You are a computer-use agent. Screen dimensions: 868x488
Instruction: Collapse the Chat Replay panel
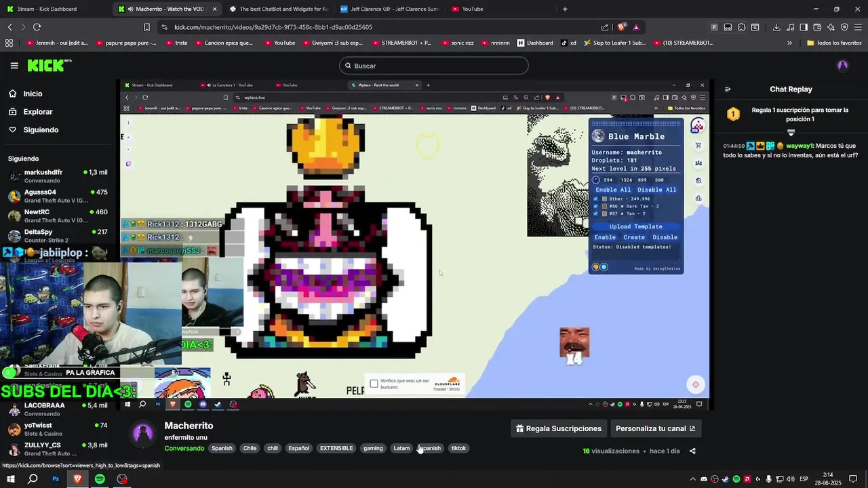point(728,89)
